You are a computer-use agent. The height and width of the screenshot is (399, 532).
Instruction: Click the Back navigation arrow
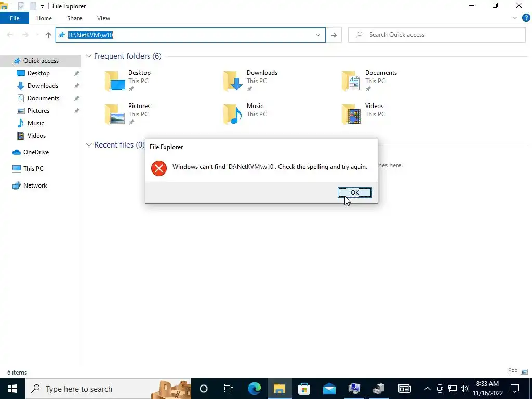click(x=10, y=35)
